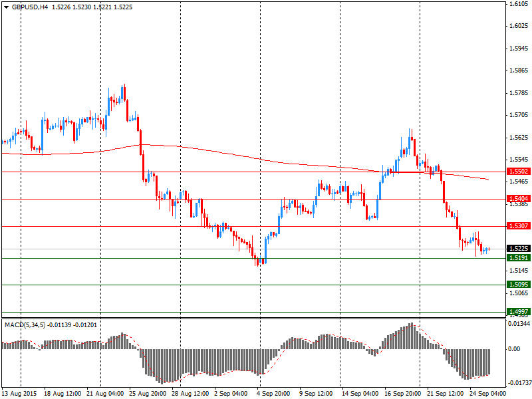Select the current price label 1.5225
This screenshot has width=532, height=399.
pos(518,249)
